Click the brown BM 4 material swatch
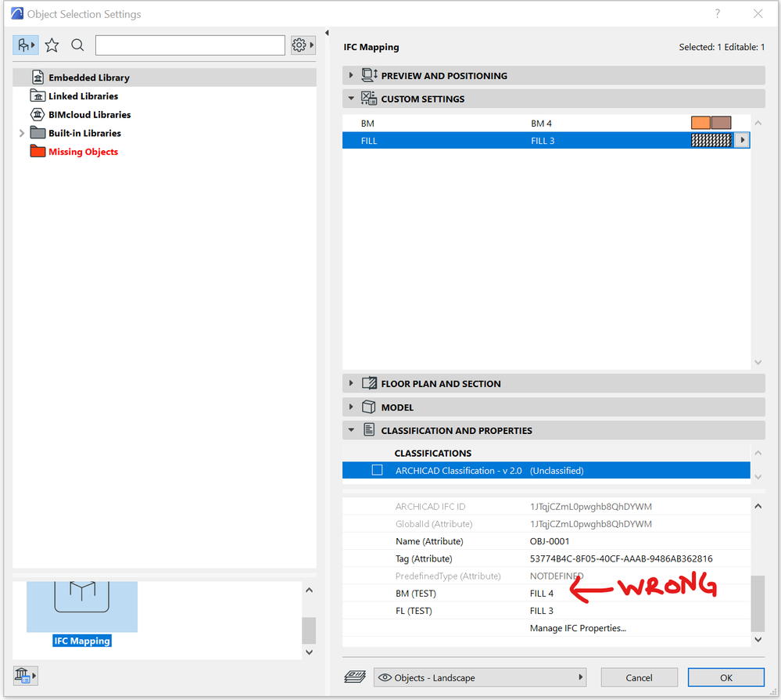Screen dimensions: 781x700 722,123
